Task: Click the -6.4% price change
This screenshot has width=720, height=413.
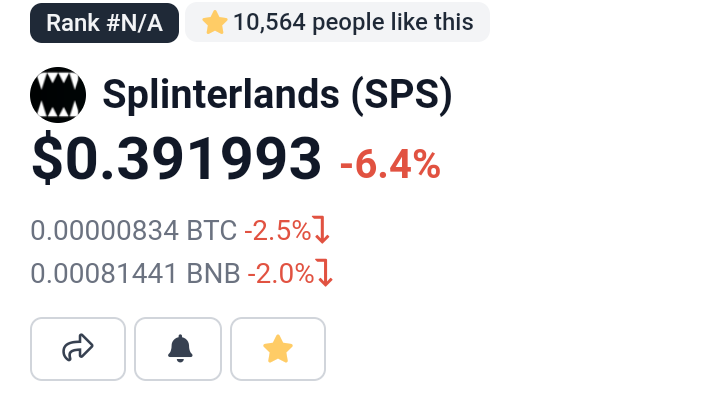Action: tap(390, 164)
